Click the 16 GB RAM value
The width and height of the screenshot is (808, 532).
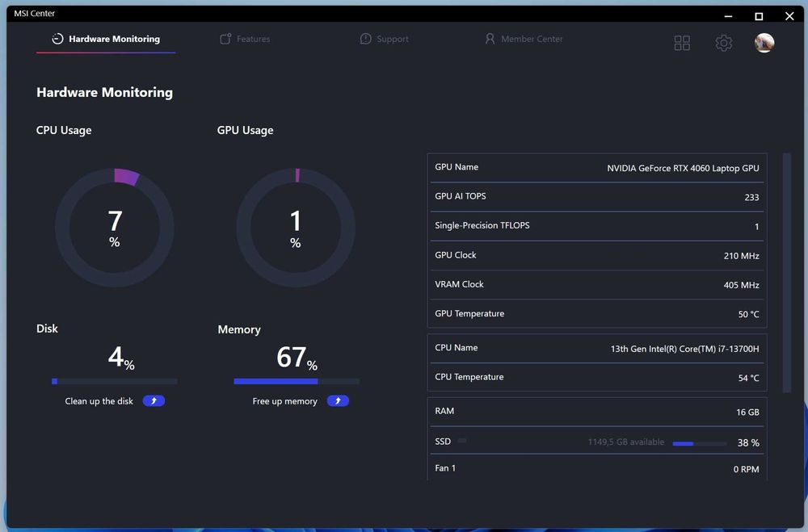747,412
